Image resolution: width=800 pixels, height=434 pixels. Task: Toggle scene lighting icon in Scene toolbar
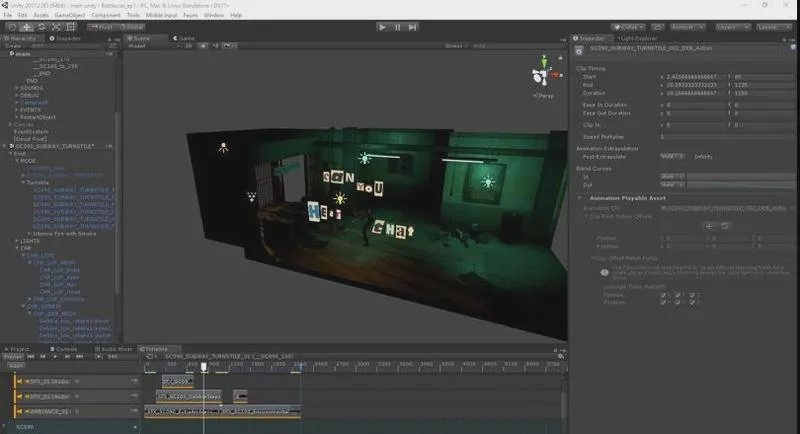point(203,46)
